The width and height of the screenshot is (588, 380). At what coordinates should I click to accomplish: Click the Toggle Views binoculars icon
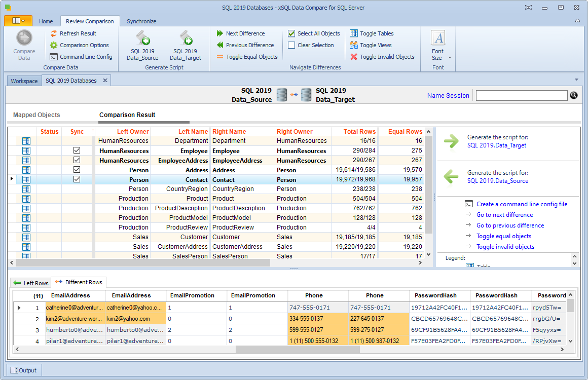(354, 45)
